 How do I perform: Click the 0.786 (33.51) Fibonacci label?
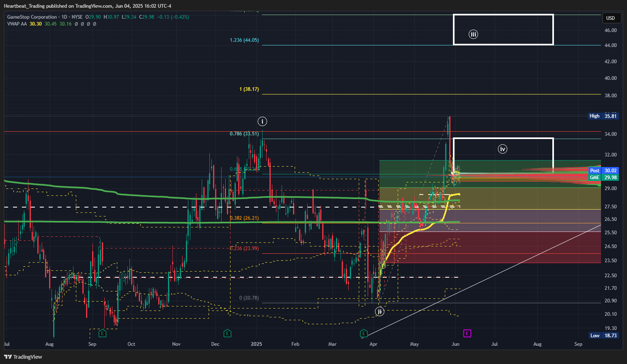coord(244,134)
